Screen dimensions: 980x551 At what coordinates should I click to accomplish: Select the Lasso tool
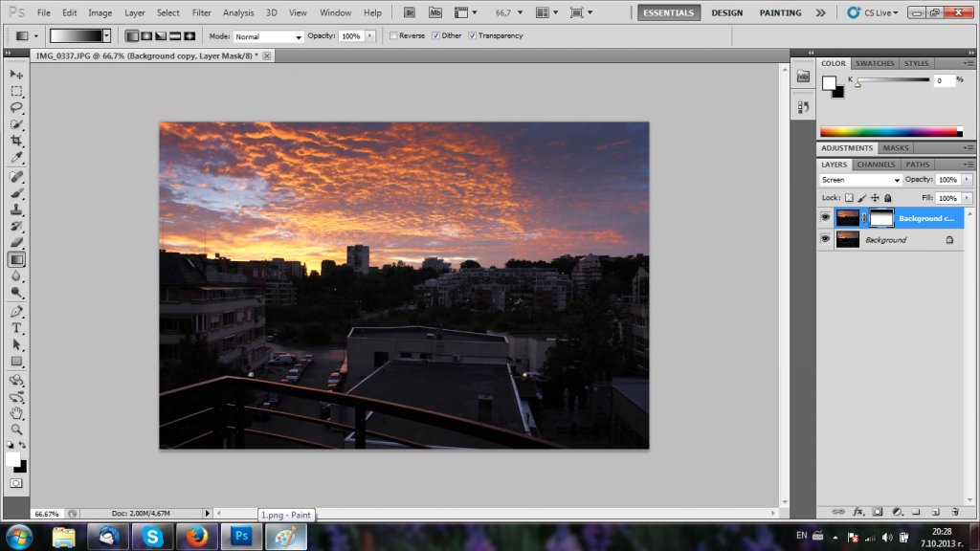point(16,107)
